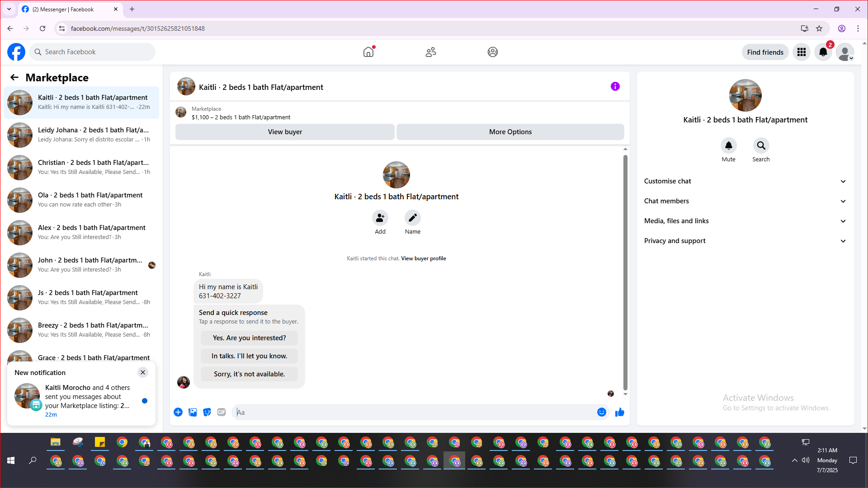The image size is (868, 488).
Task: Open the Facebook menu grid icon
Action: (x=801, y=52)
